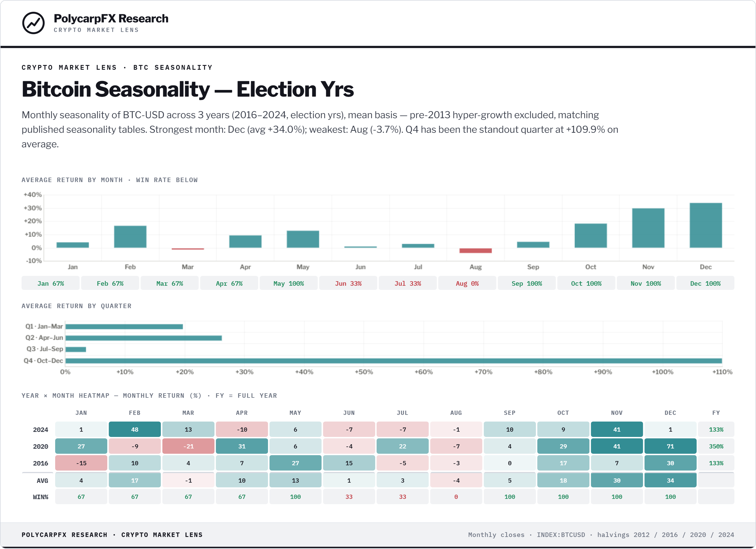The width and height of the screenshot is (756, 549).
Task: Click the PolycarpFX chart logo icon
Action: coord(33,23)
